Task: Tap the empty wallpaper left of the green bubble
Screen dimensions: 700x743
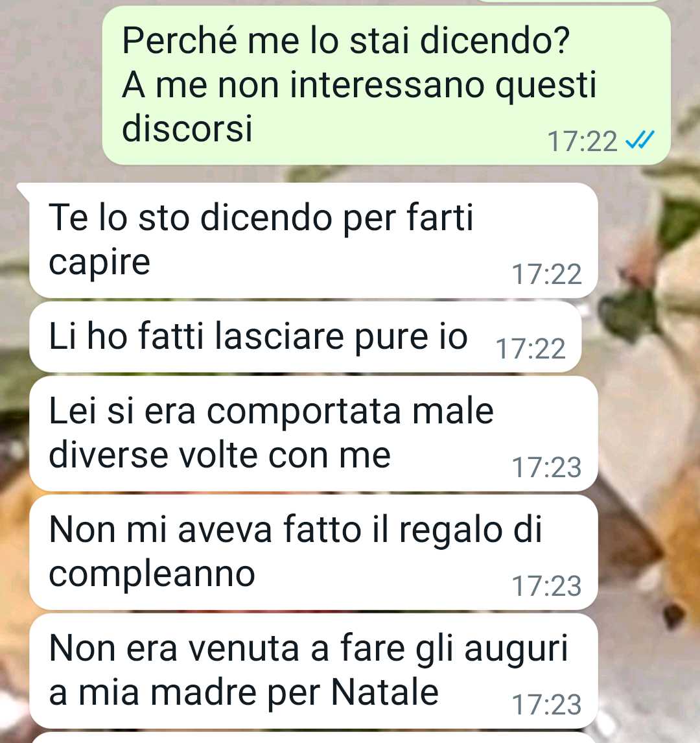Action: click(x=51, y=86)
